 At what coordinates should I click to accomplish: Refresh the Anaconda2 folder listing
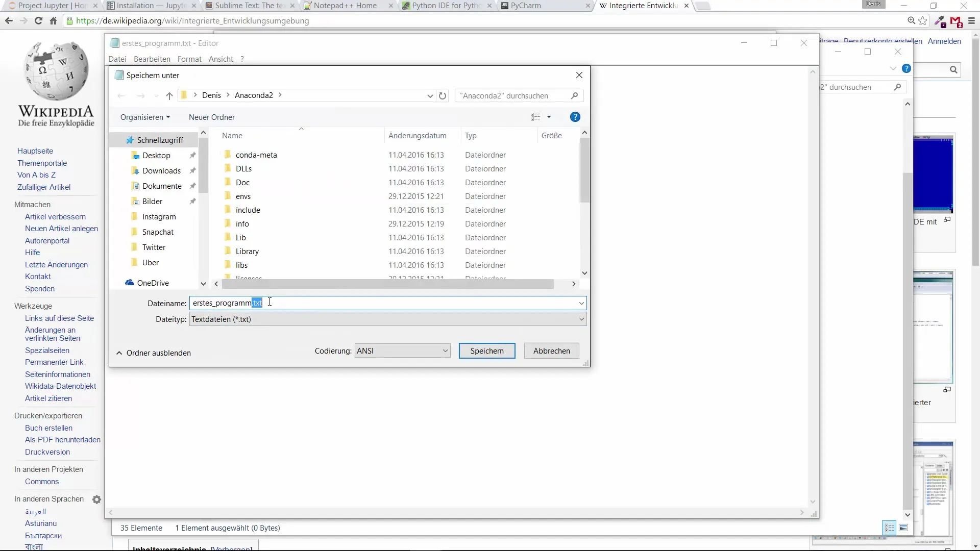pos(443,96)
